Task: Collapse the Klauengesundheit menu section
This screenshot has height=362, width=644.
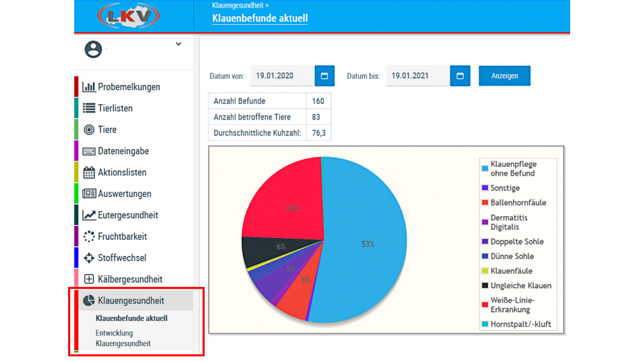Action: (131, 300)
